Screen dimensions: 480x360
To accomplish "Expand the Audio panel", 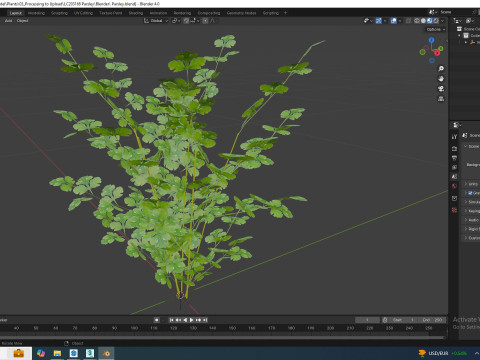I will pos(472,220).
